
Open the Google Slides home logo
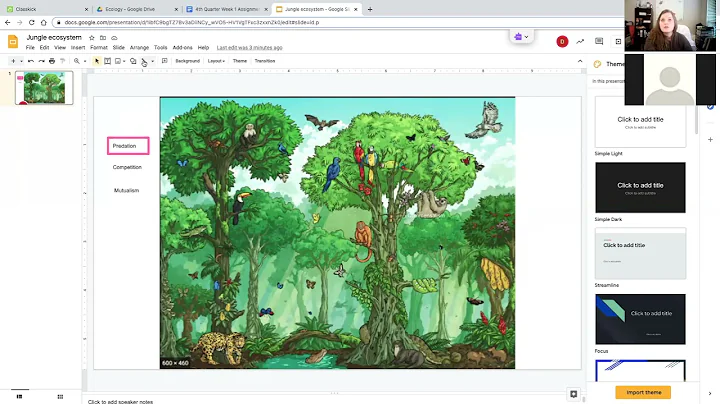(x=13, y=42)
